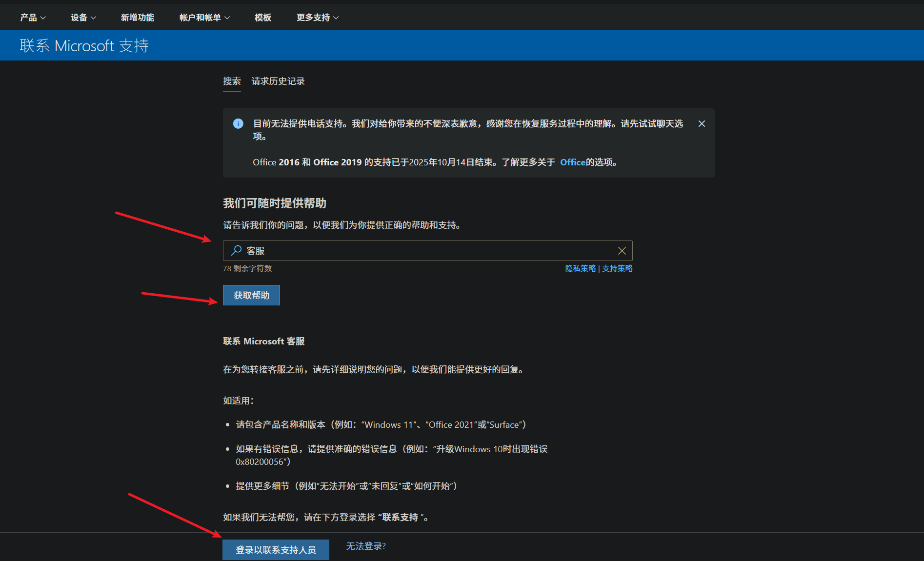Click the info icon in the notice banner
The width and height of the screenshot is (924, 561).
[238, 124]
